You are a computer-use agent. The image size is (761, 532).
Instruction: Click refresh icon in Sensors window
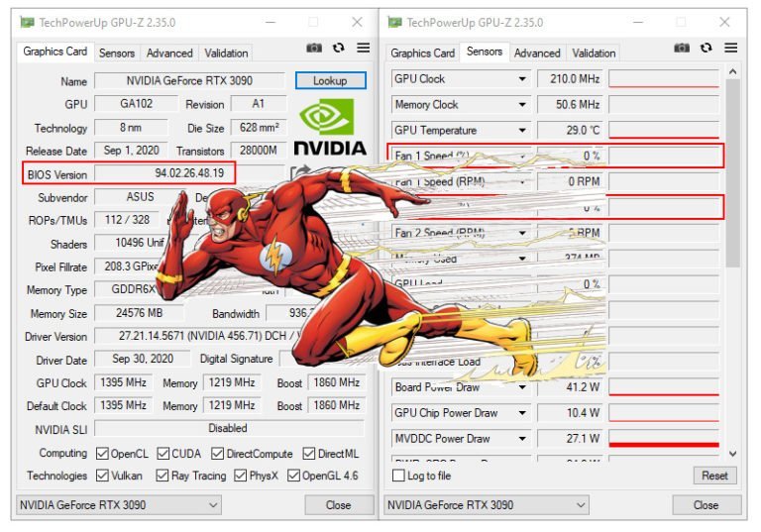(x=707, y=48)
